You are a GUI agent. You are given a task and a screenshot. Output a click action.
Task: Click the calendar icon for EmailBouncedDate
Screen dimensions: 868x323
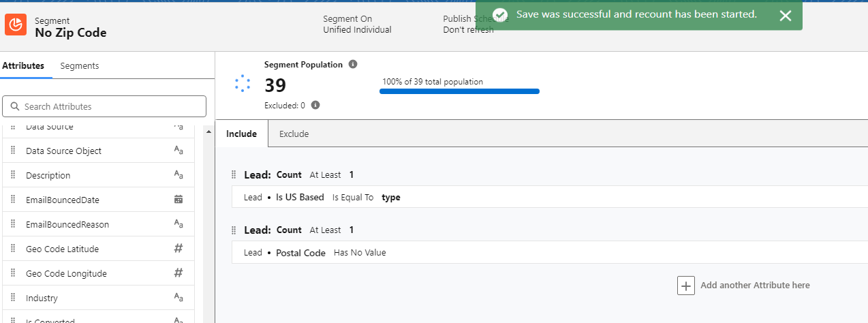pyautogui.click(x=179, y=200)
